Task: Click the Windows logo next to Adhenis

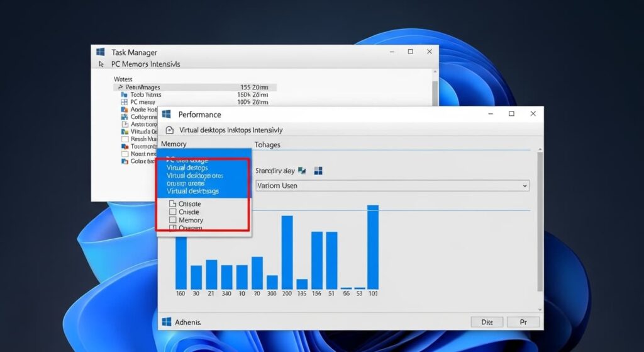Action: pyautogui.click(x=167, y=322)
